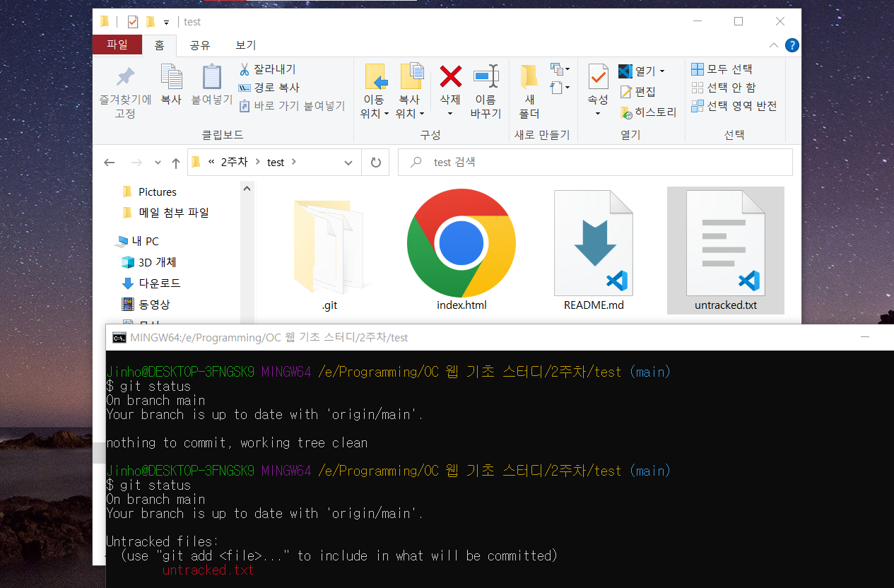Click the 'Untracked files:' line in terminal
The width and height of the screenshot is (894, 588).
pos(163,542)
